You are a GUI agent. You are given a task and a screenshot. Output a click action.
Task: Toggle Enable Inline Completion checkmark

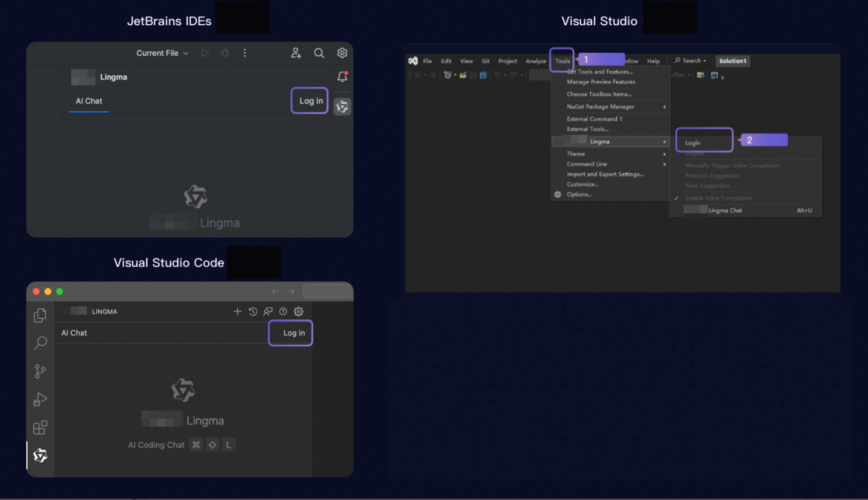676,198
